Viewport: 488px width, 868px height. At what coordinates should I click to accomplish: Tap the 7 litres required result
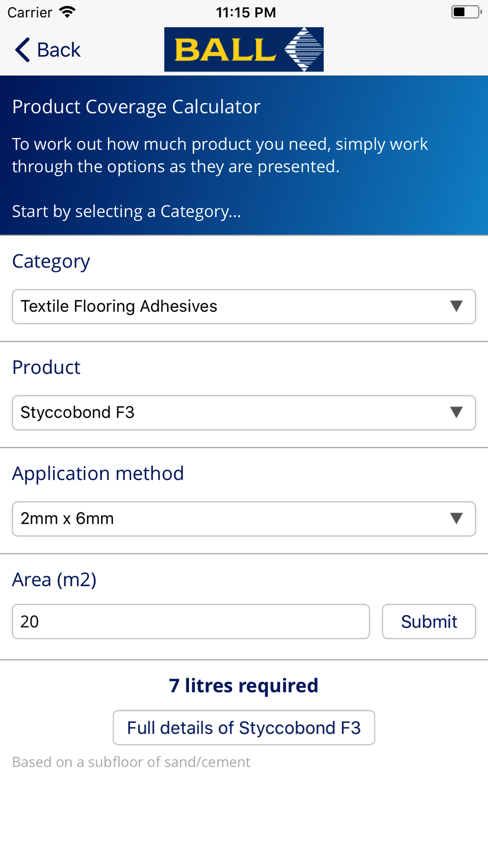click(244, 685)
